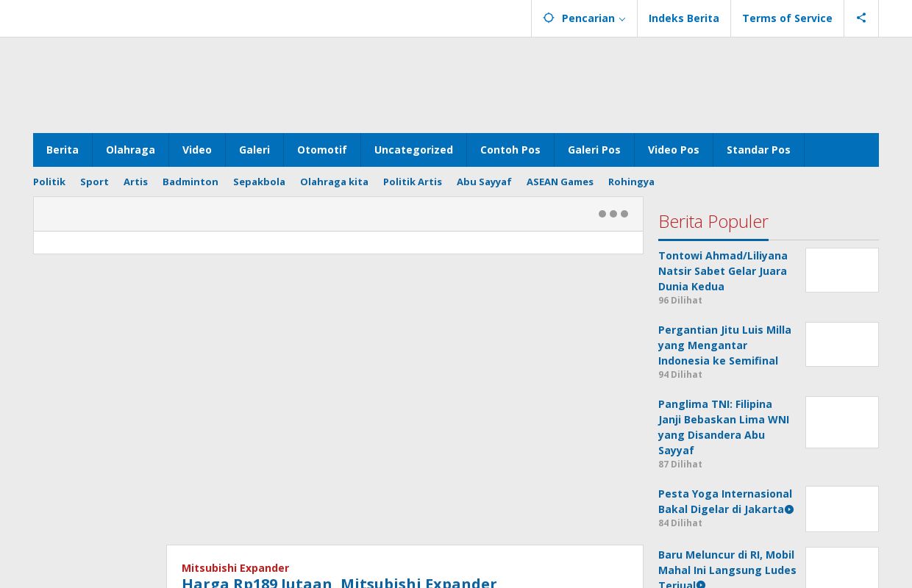Click the share icon in top bar
Viewport: 912px width, 588px height.
[x=861, y=18]
